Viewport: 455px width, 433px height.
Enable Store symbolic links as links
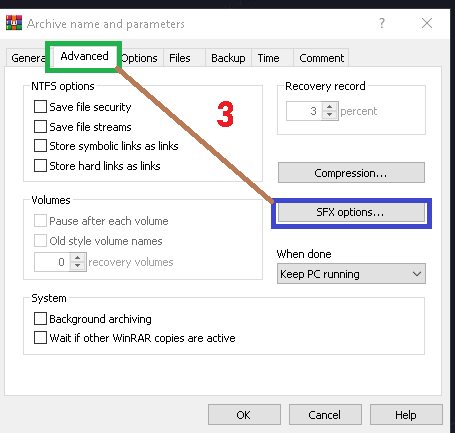(x=40, y=146)
